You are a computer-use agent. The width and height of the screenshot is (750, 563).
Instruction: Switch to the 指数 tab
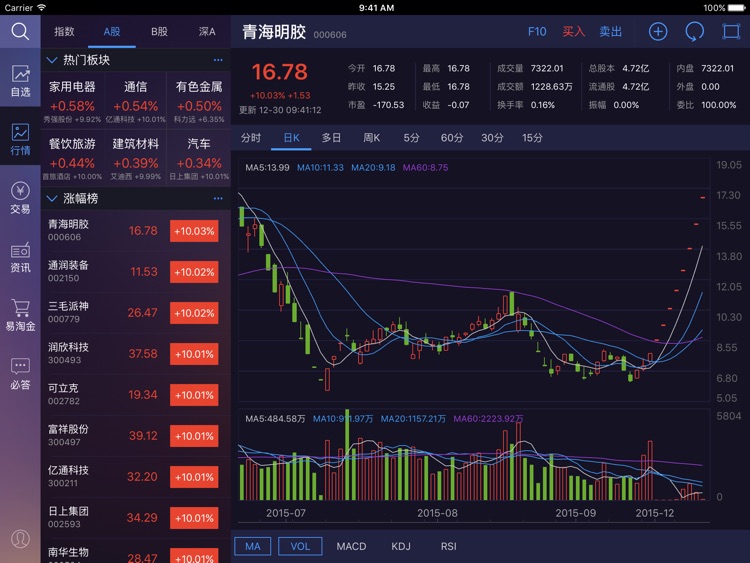[x=65, y=32]
